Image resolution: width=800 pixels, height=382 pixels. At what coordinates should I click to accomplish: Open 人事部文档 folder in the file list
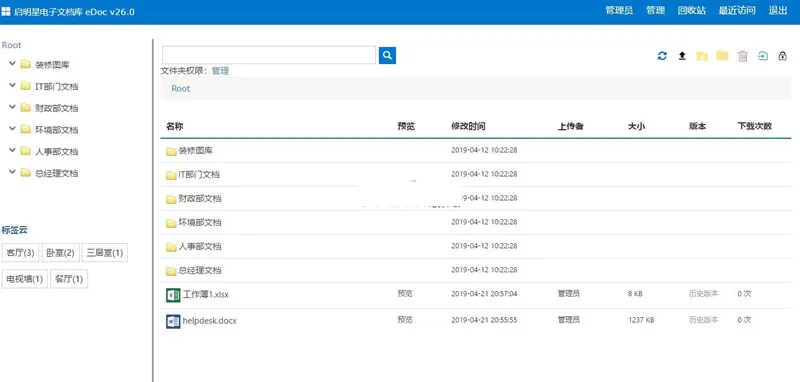point(199,247)
